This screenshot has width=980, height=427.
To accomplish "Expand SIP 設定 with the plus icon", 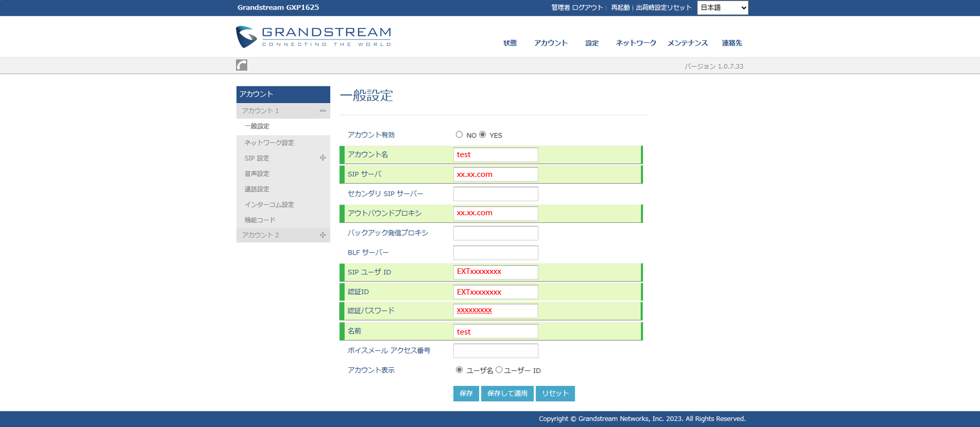I will (323, 158).
